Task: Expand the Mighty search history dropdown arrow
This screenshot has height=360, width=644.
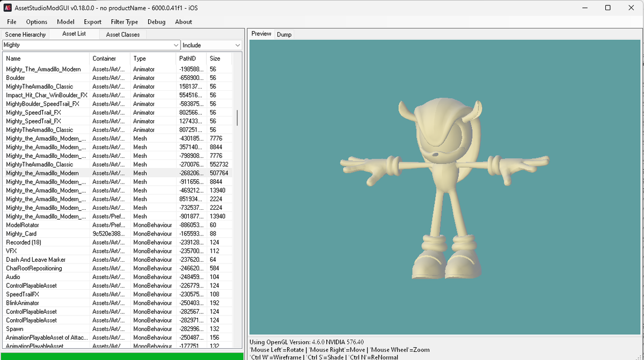Action: [176, 45]
